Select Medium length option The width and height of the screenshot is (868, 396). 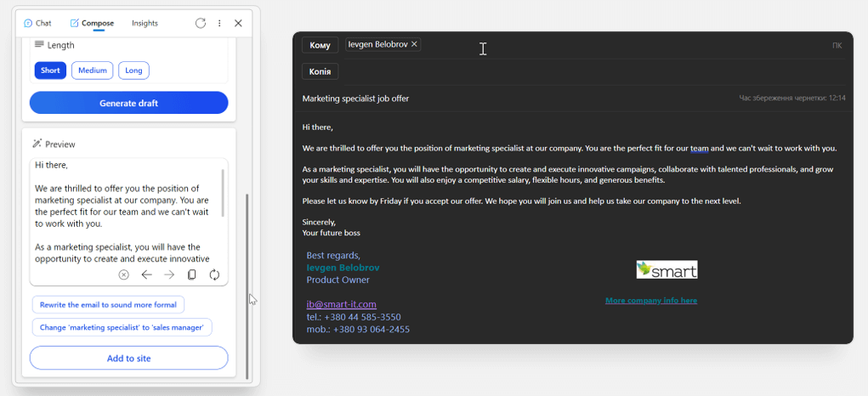pos(93,71)
